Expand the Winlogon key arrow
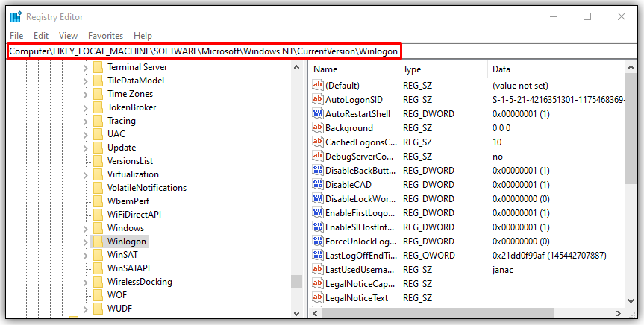This screenshot has width=644, height=325. (86, 242)
